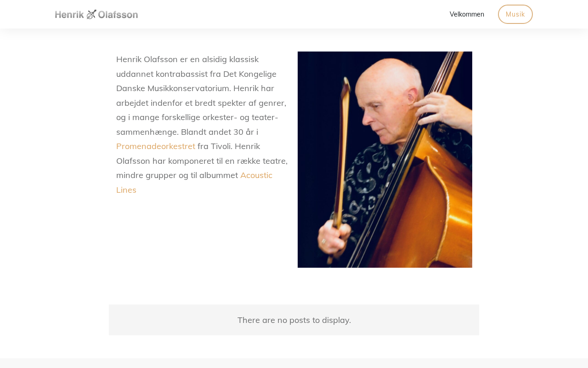Click the photo of the bassist
The height and width of the screenshot is (368, 588).
coord(385,160)
